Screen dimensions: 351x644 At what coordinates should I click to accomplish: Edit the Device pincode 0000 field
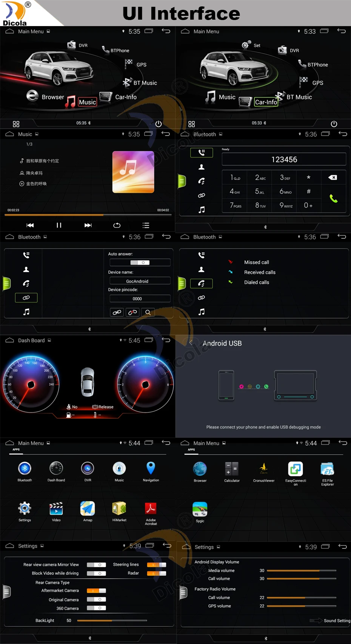point(140,298)
